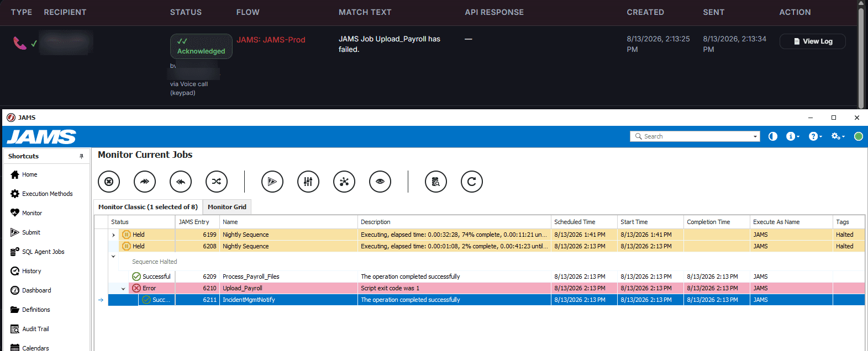Click the pink phone call type icon
The image size is (868, 351).
20,42
